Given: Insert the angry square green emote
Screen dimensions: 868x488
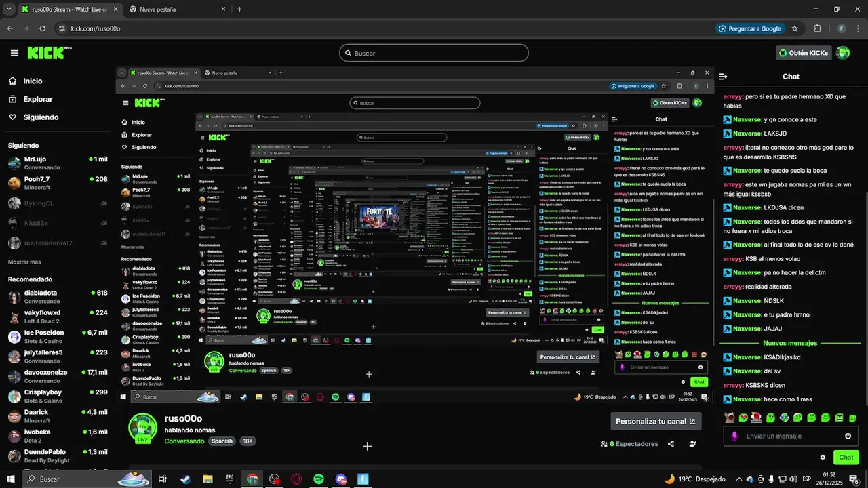Looking at the screenshot, I should (x=839, y=418).
